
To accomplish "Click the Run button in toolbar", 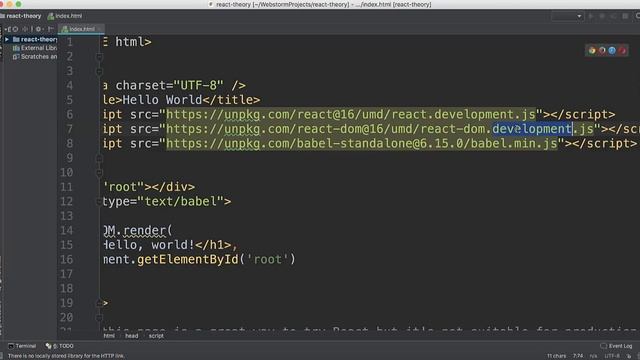I will point(591,16).
